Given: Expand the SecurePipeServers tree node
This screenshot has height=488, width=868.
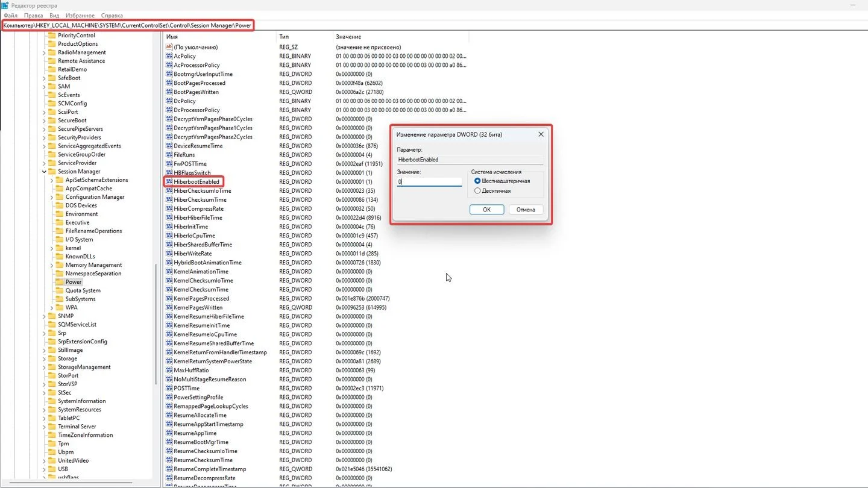Looking at the screenshot, I should [44, 129].
